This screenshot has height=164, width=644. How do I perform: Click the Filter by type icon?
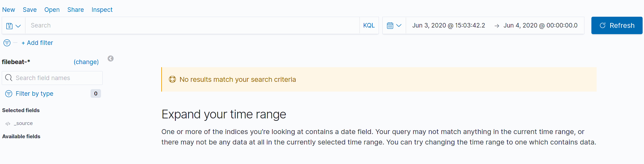click(x=9, y=94)
